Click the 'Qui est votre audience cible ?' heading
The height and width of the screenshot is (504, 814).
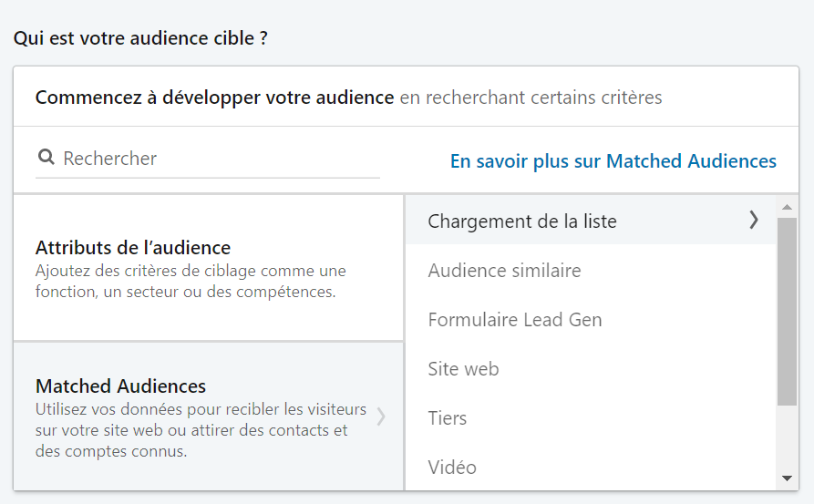coord(140,39)
